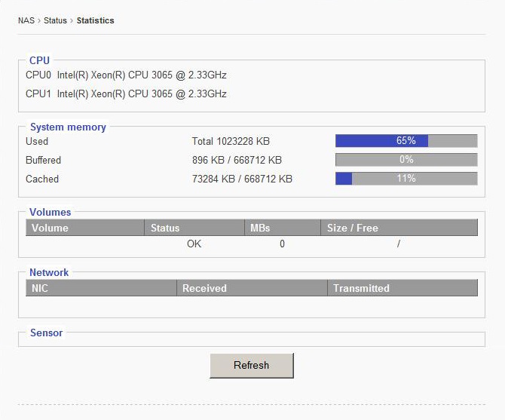Click the Volume column header
Image resolution: width=505 pixels, height=420 pixels.
[84, 228]
